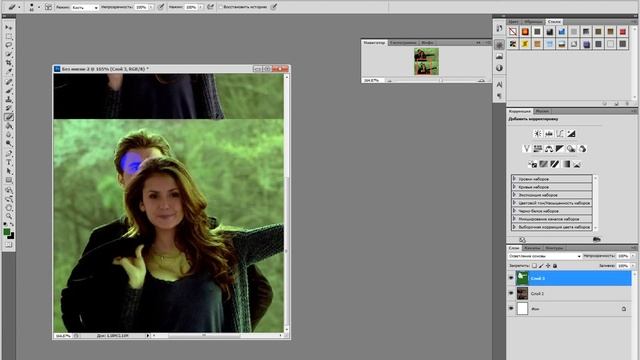This screenshot has height=360, width=640.
Task: Toggle lock position in Layers panel
Action: click(548, 266)
